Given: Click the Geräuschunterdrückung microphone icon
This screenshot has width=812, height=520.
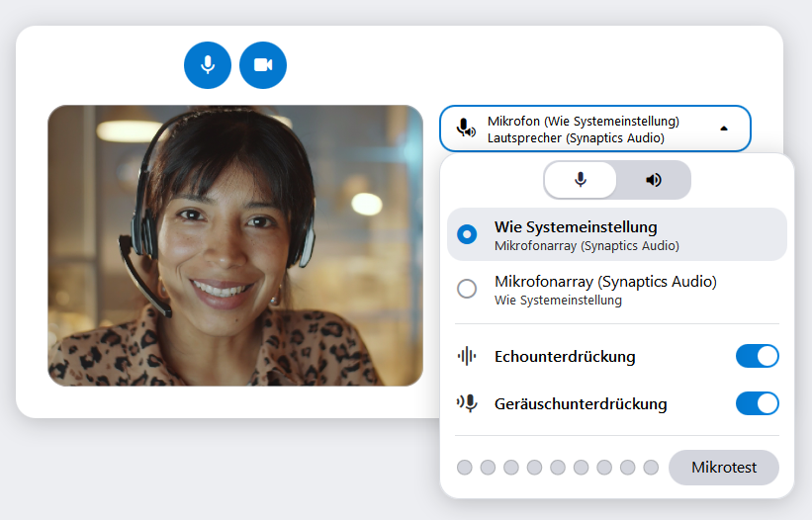Looking at the screenshot, I should tap(467, 403).
